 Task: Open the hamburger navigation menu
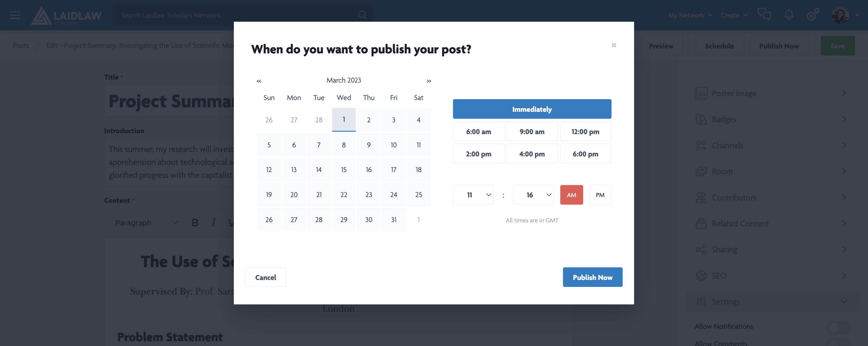click(15, 15)
